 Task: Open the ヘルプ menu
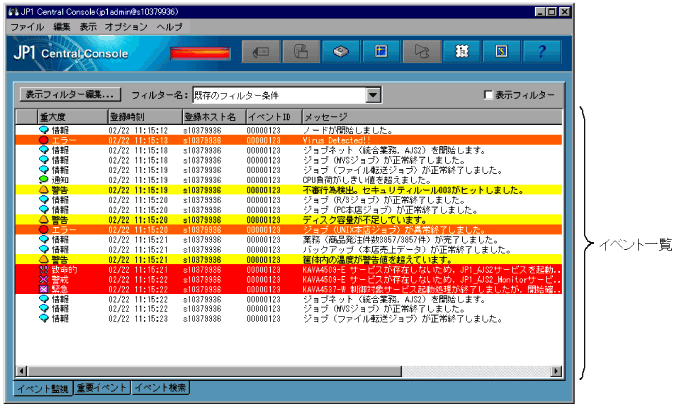click(x=169, y=25)
